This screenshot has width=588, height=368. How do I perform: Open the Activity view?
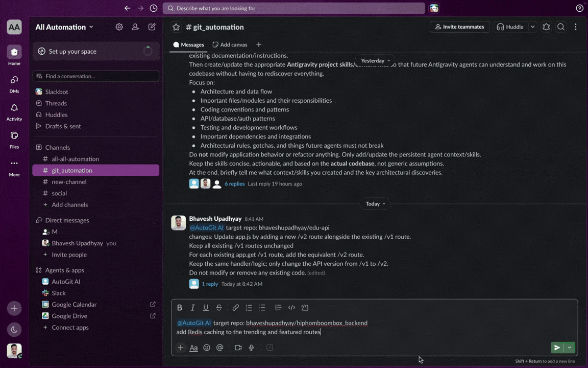pos(14,112)
